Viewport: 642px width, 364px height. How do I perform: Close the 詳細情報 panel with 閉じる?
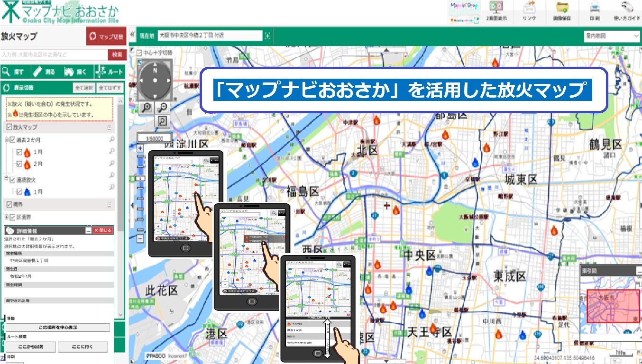pyautogui.click(x=103, y=230)
